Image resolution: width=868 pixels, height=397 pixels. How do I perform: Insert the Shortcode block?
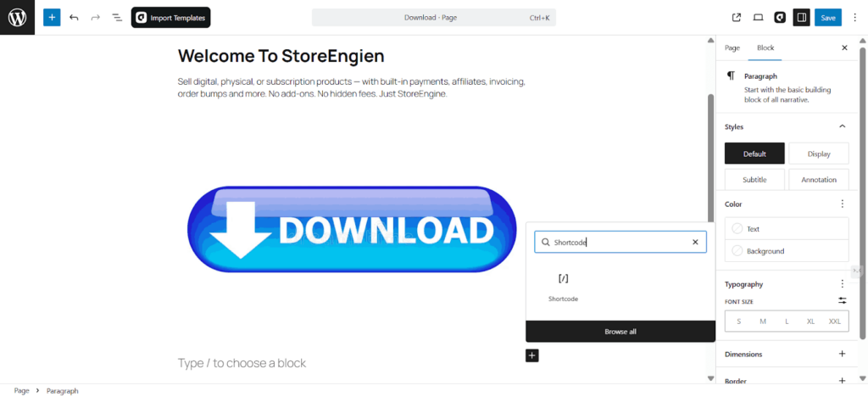pyautogui.click(x=563, y=287)
